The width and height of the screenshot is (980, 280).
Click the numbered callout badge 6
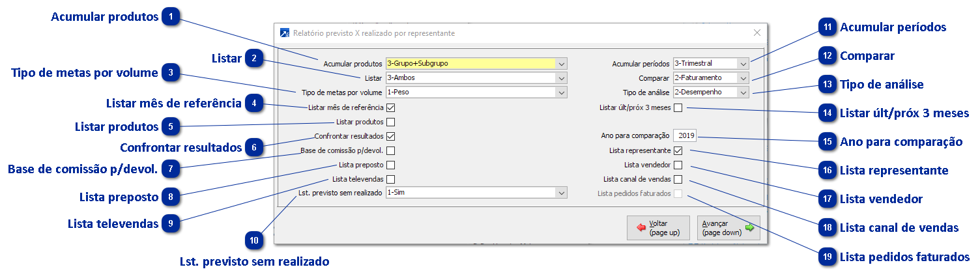(255, 147)
